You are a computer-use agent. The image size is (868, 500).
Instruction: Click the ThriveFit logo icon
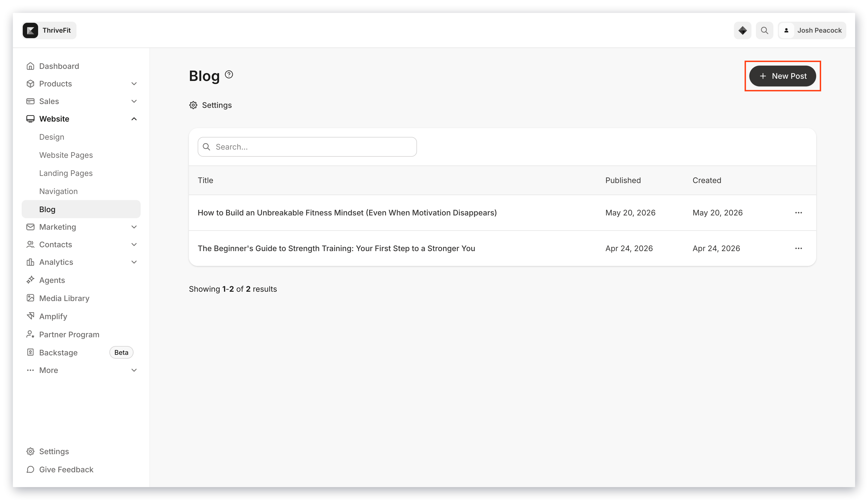[30, 30]
